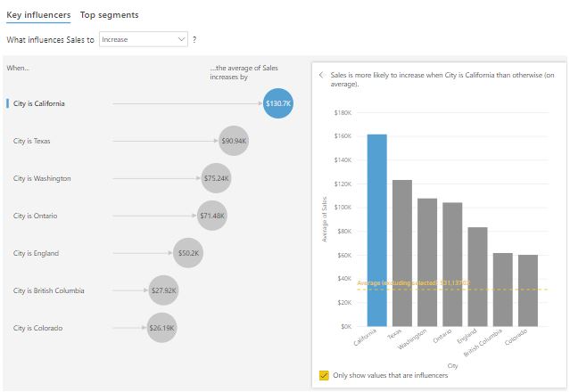Select the Washington bar in the chart

click(x=427, y=262)
